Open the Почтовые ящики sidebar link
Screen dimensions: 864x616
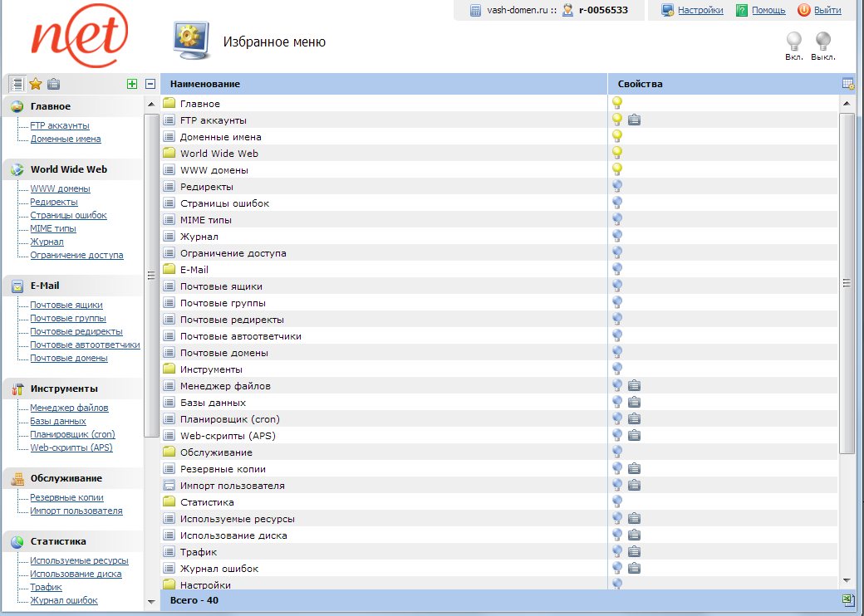[x=66, y=305]
